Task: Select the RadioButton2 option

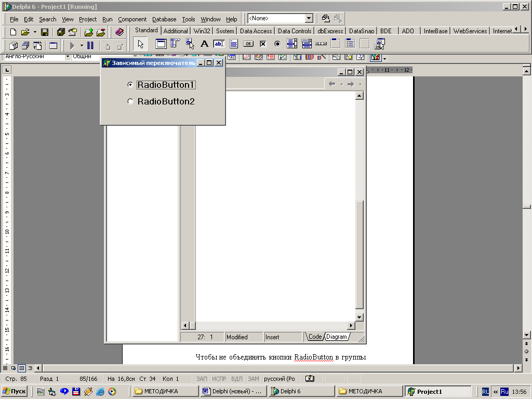Action: [130, 102]
